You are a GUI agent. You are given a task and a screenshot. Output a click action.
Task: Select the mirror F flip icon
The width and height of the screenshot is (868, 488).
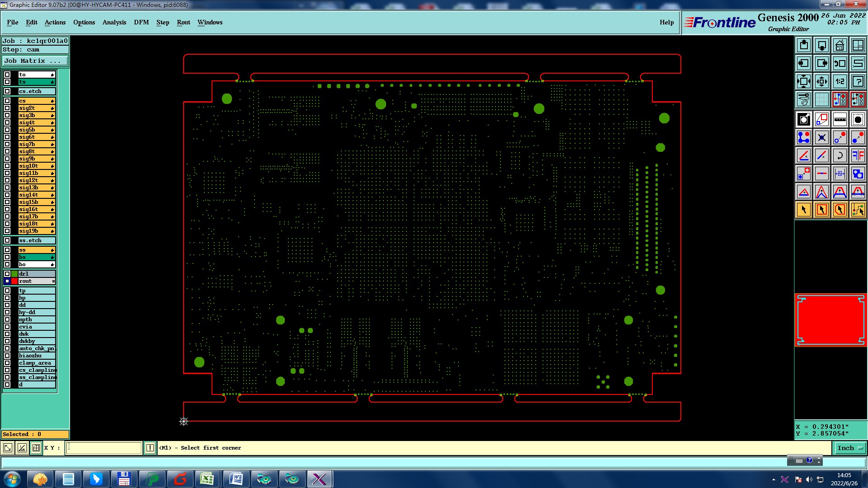click(x=858, y=155)
